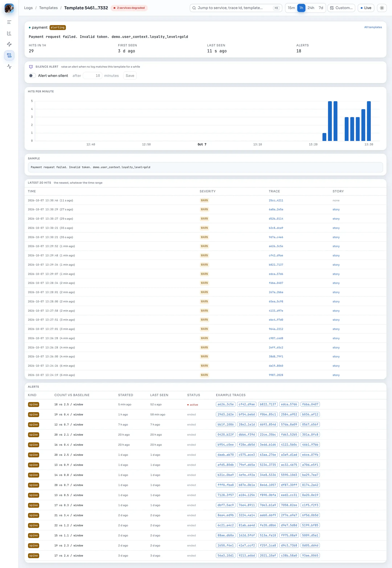This screenshot has width=392, height=568.
Task: Open the Custom time range picker
Action: 341,8
